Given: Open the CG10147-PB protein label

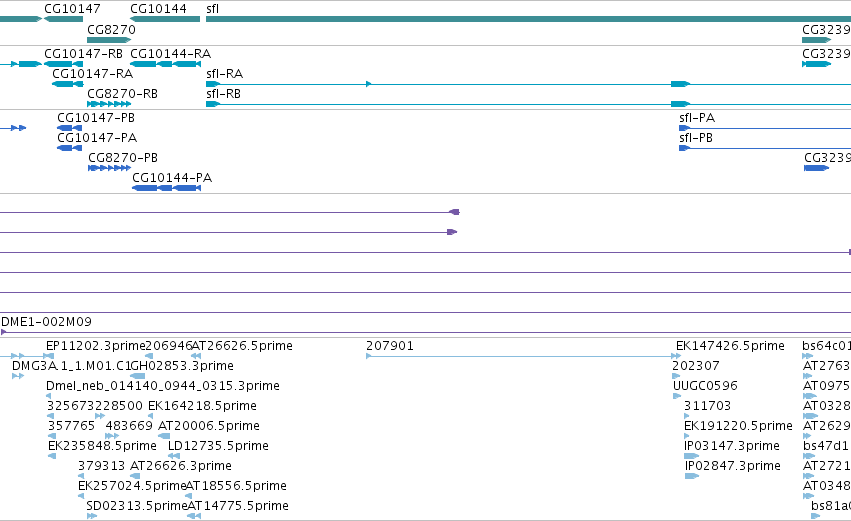Looking at the screenshot, I should pos(96,117).
